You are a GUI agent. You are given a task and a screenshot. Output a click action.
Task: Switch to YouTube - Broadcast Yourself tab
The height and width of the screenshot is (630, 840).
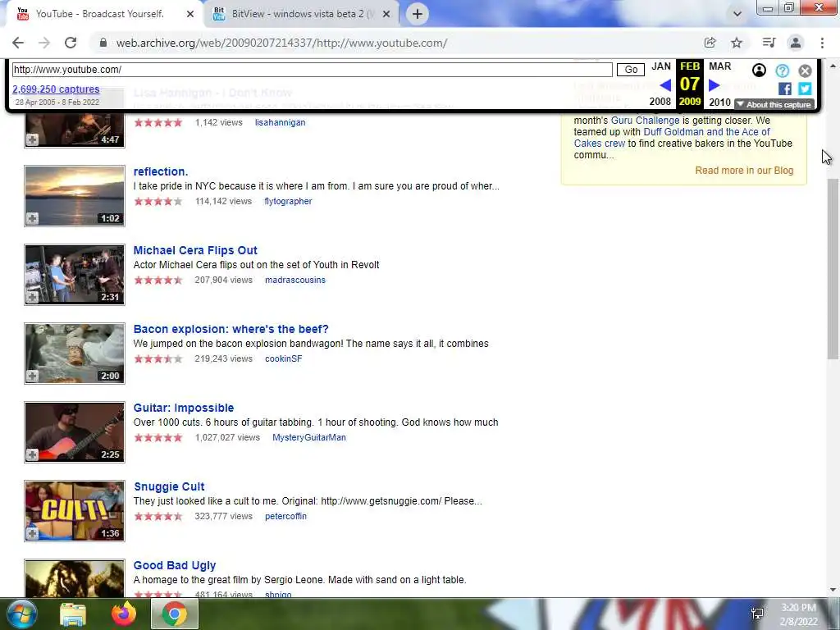102,14
